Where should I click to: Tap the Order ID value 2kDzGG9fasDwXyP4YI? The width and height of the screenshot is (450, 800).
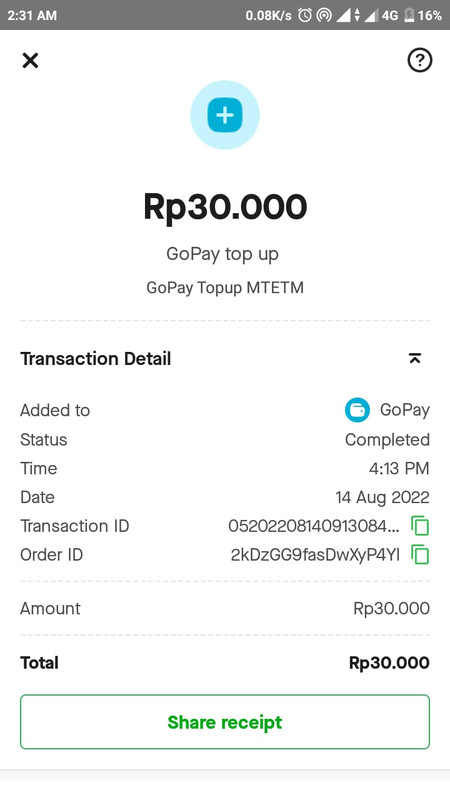pos(315,555)
